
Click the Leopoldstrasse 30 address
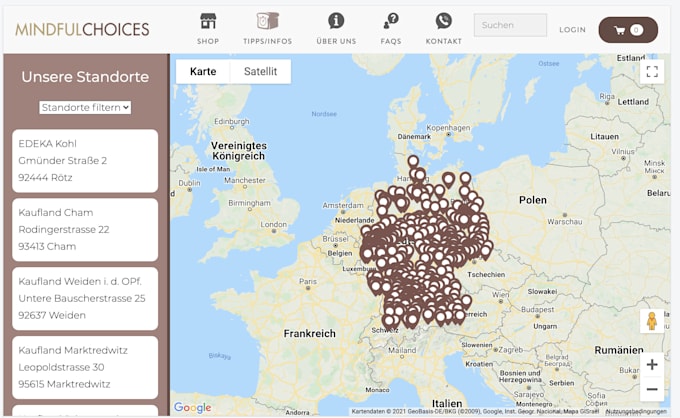click(x=61, y=367)
